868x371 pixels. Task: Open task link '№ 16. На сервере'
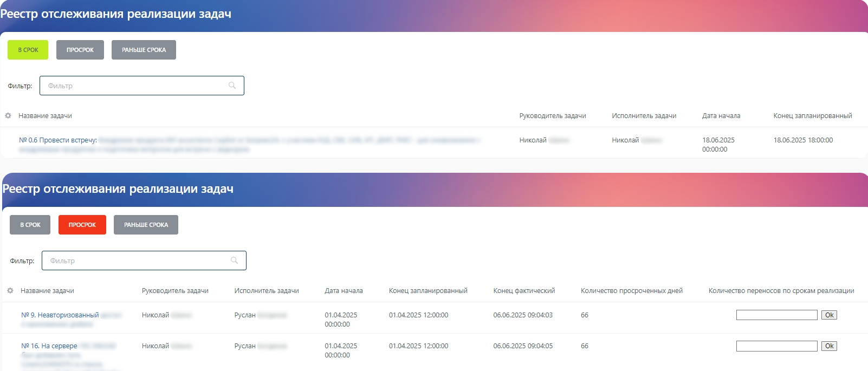[49, 346]
